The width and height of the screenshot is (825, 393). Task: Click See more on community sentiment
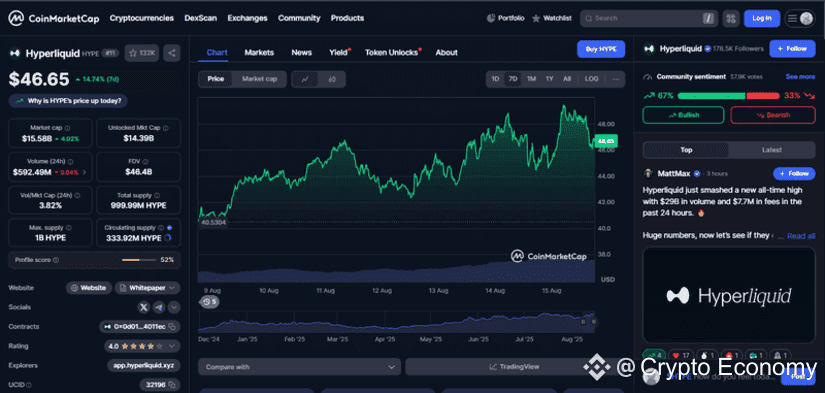tap(800, 77)
